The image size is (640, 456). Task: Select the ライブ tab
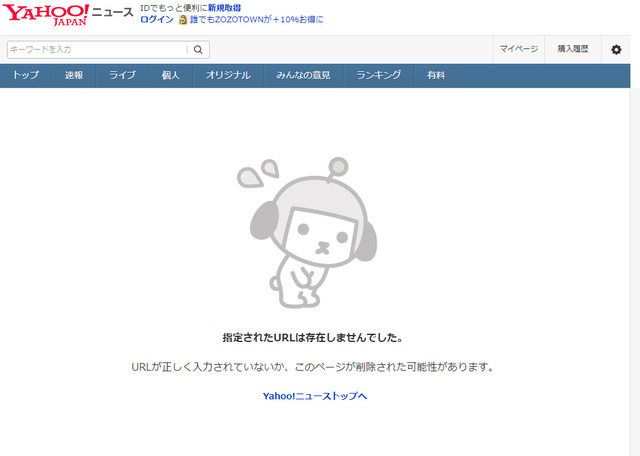coord(122,76)
